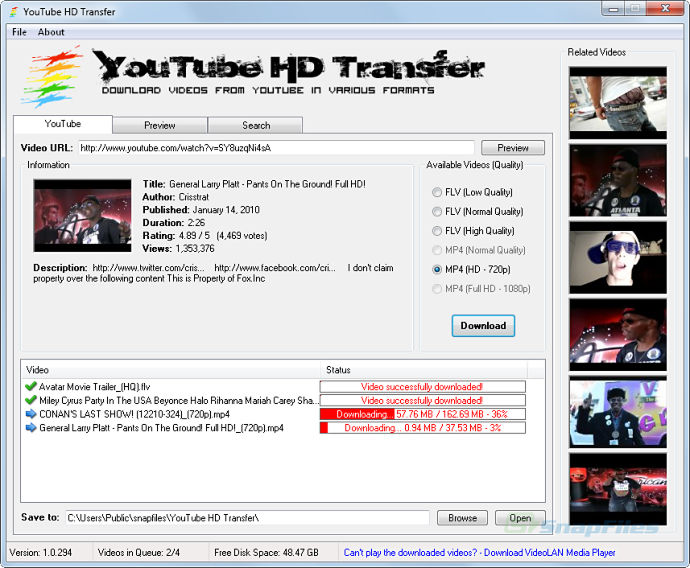Click the green checkmark beside the Miley Cyrus video
Image resolution: width=690 pixels, height=568 pixels.
[x=31, y=400]
